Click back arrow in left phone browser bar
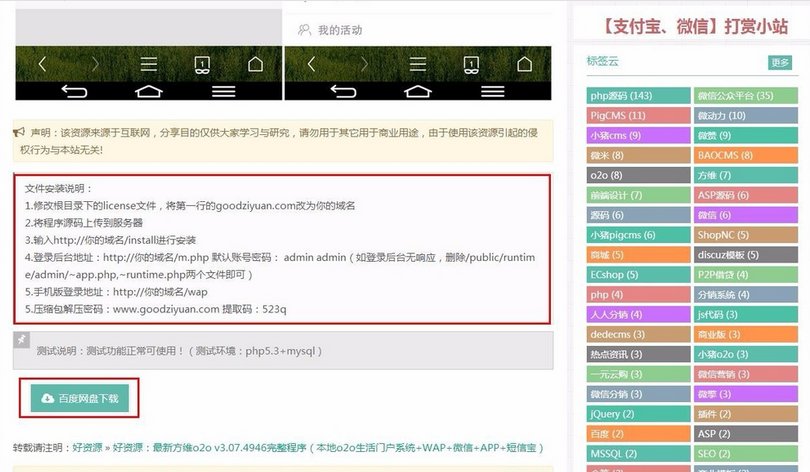Viewport: 810px width, 472px height. (x=42, y=64)
